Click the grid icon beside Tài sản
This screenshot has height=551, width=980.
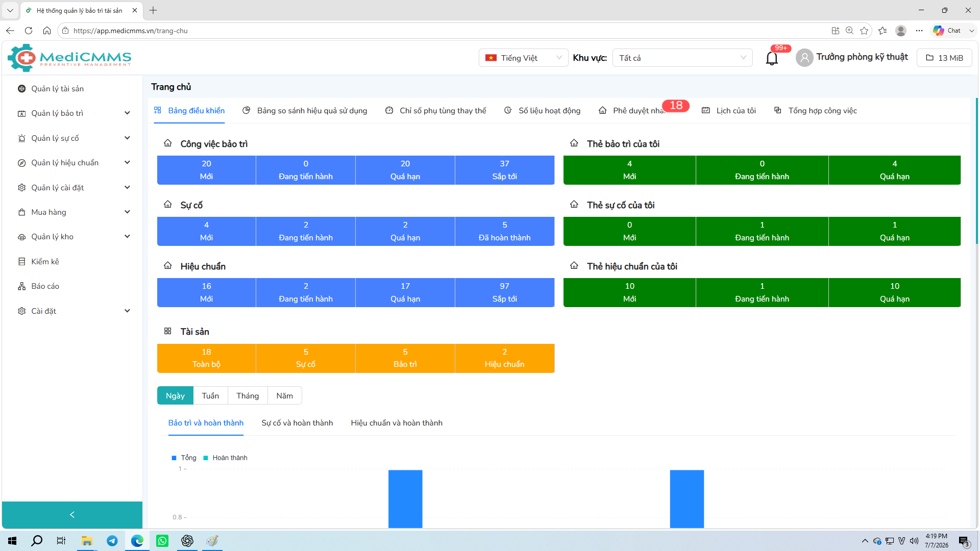[x=167, y=331]
